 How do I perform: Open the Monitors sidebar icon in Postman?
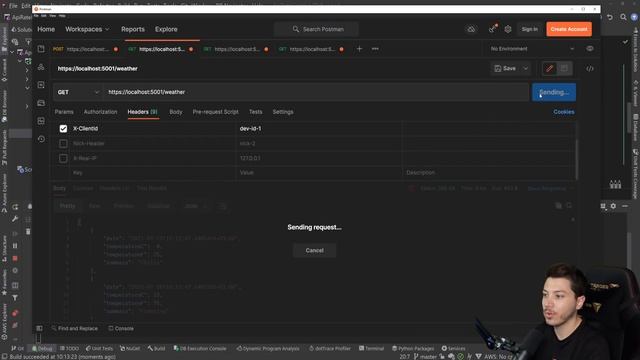coord(41,121)
